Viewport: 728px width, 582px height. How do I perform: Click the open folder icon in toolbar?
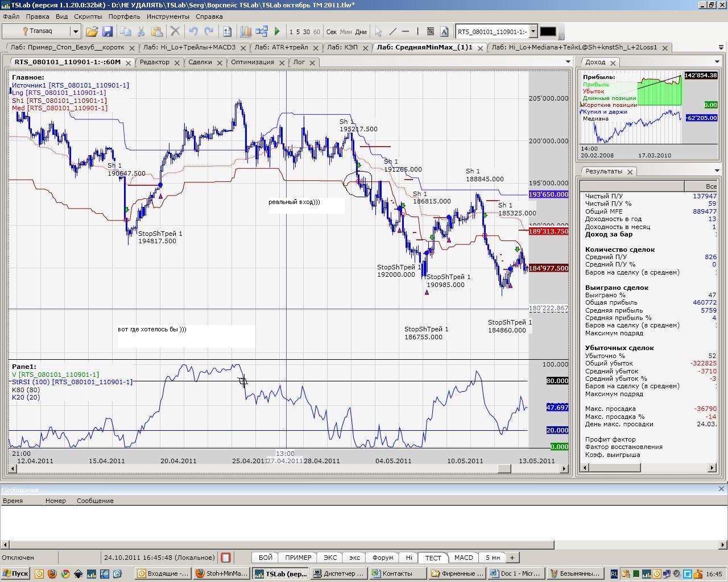coord(92,32)
